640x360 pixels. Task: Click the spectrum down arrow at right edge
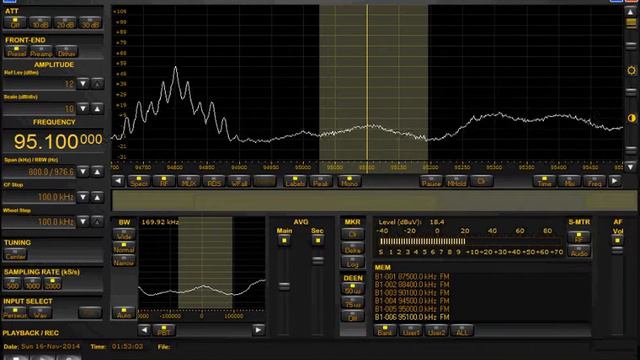coord(631,167)
